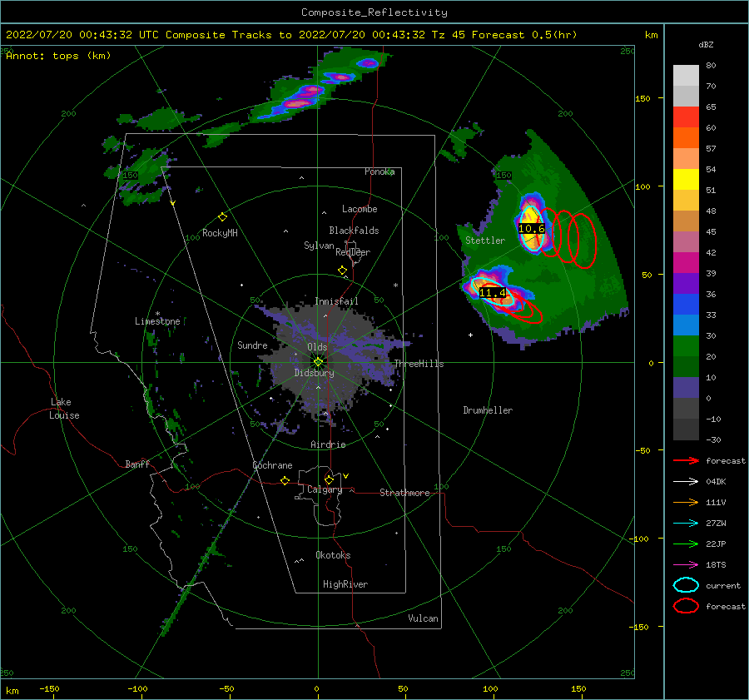The image size is (749, 700).
Task: Click the Stettler town label
Action: click(x=485, y=241)
